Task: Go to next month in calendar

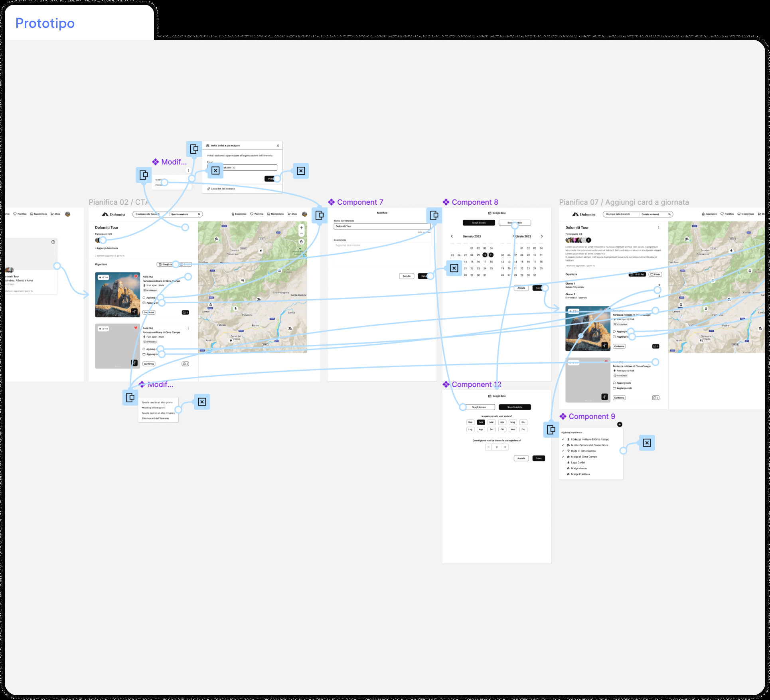Action: pos(541,236)
